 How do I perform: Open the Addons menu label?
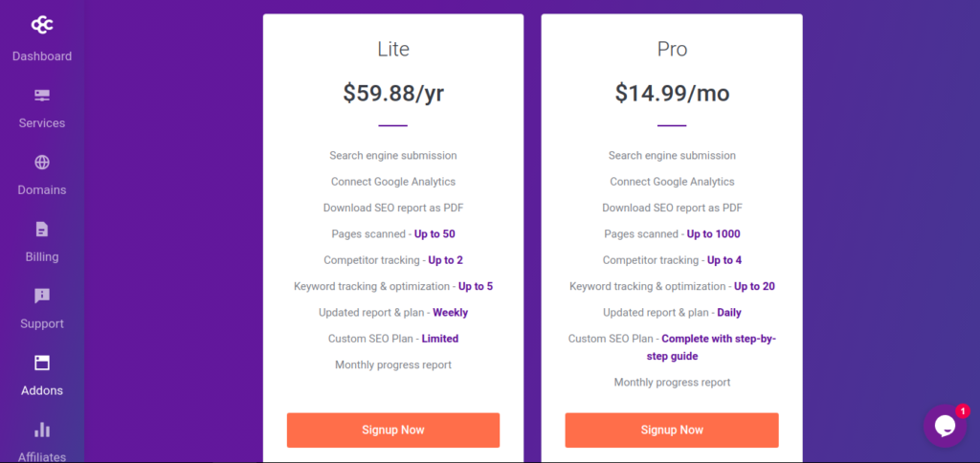click(42, 390)
